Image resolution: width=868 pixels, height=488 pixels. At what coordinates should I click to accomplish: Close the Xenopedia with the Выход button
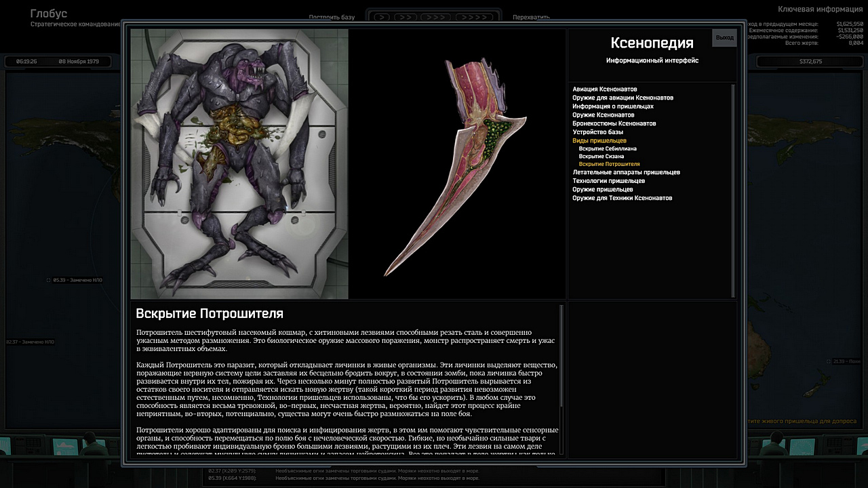pyautogui.click(x=724, y=38)
